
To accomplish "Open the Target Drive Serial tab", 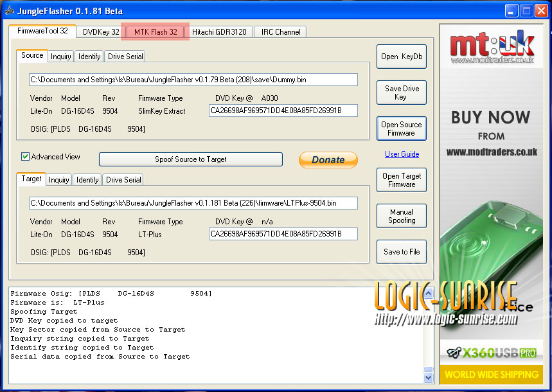I will [123, 180].
